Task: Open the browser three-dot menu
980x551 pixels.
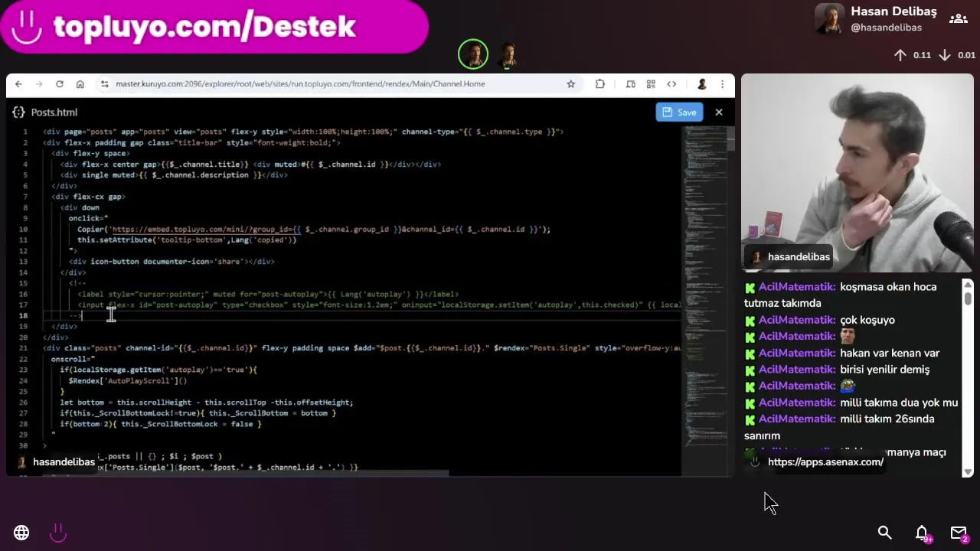Action: coord(722,84)
